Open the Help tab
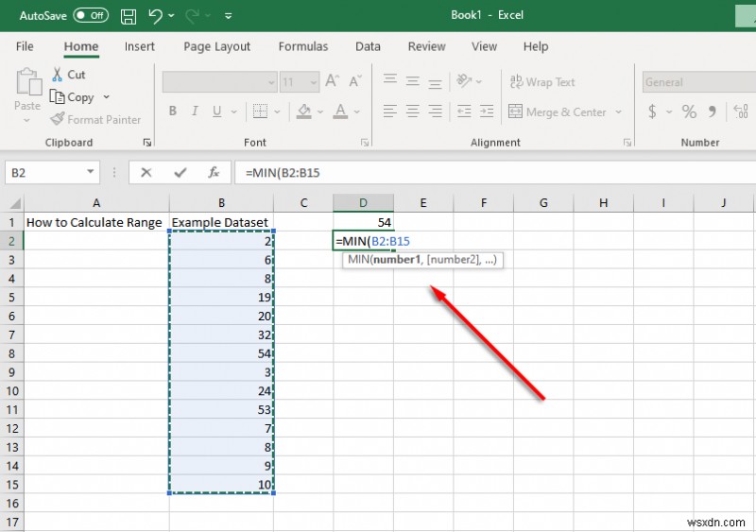The height and width of the screenshot is (532, 756). coord(536,47)
